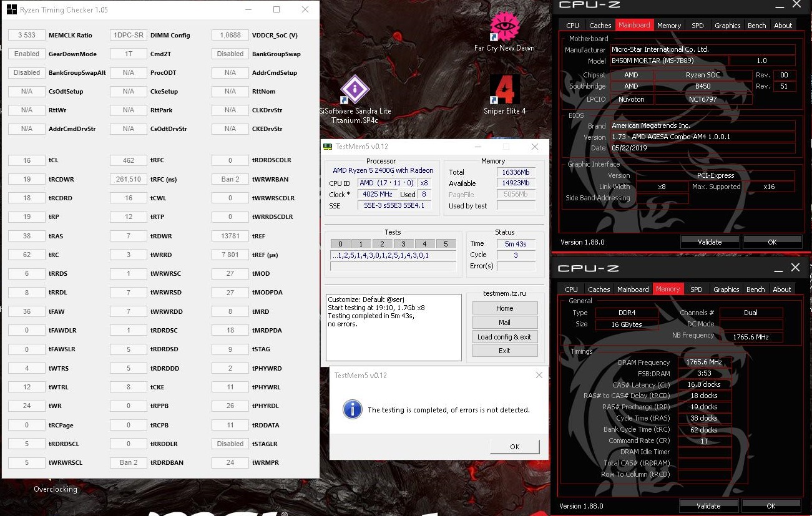This screenshot has width=812, height=516.
Task: Click DRAM Frequency value 1765.6 MHz
Action: tap(703, 362)
